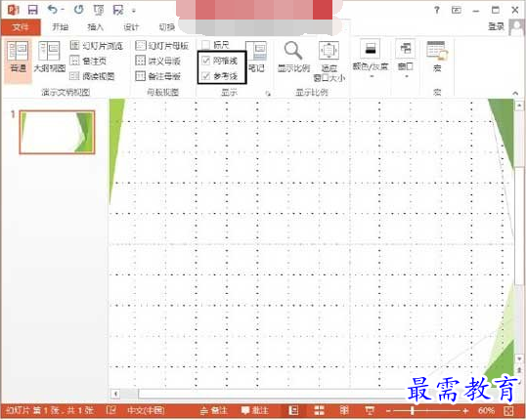This screenshot has height=420, width=526.
Task: Click 中文(中国) language in status bar
Action: (146, 410)
